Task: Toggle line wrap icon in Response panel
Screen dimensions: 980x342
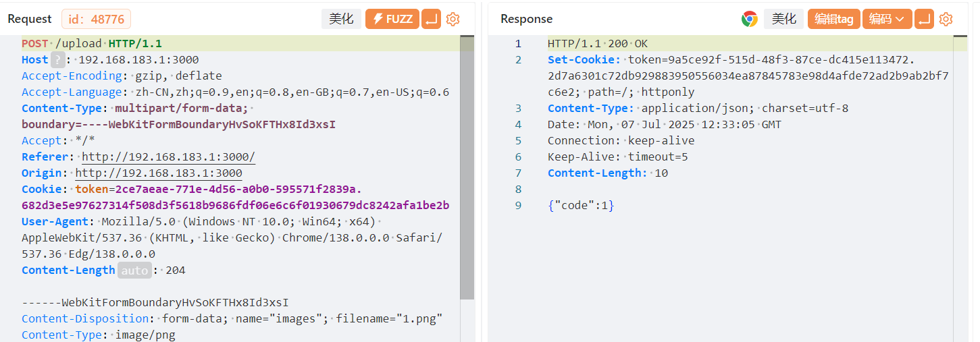Action: pos(924,19)
